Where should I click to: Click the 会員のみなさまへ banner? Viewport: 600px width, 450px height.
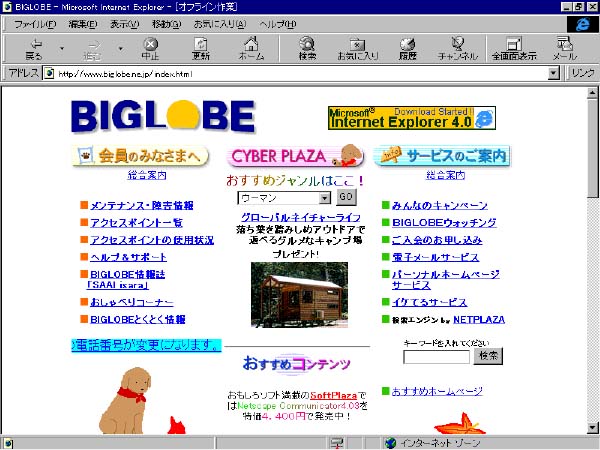tap(140, 156)
